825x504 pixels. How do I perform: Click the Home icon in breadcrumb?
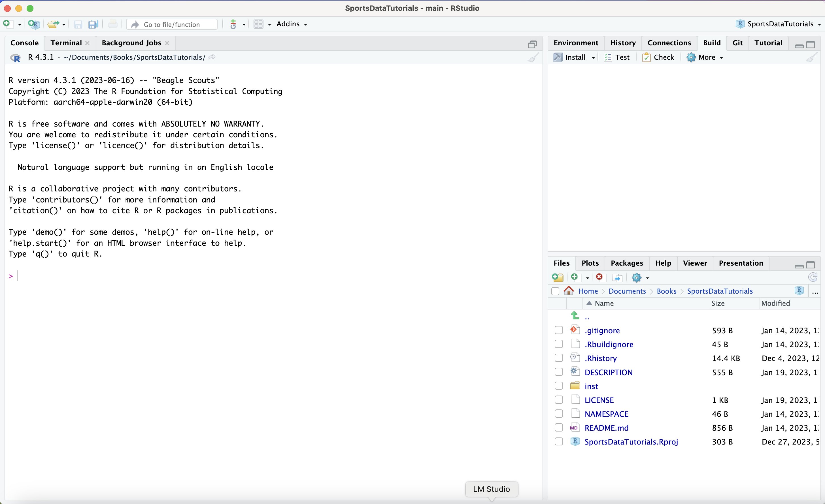[569, 291]
